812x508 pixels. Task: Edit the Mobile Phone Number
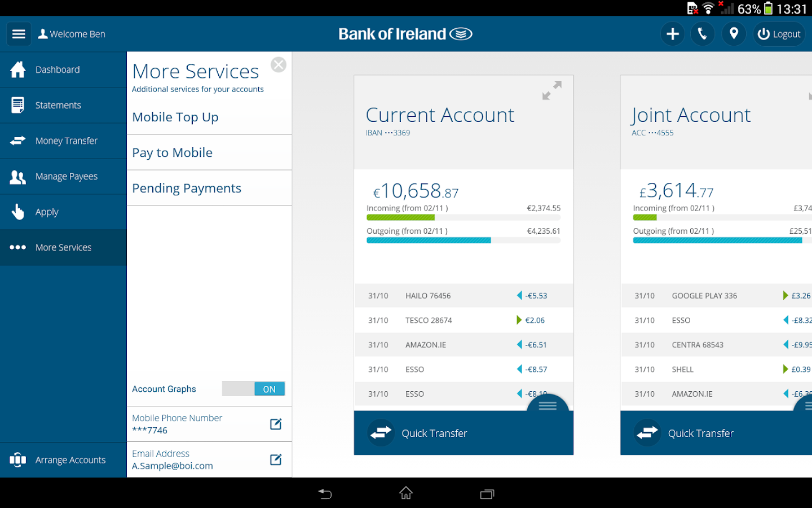click(x=276, y=424)
